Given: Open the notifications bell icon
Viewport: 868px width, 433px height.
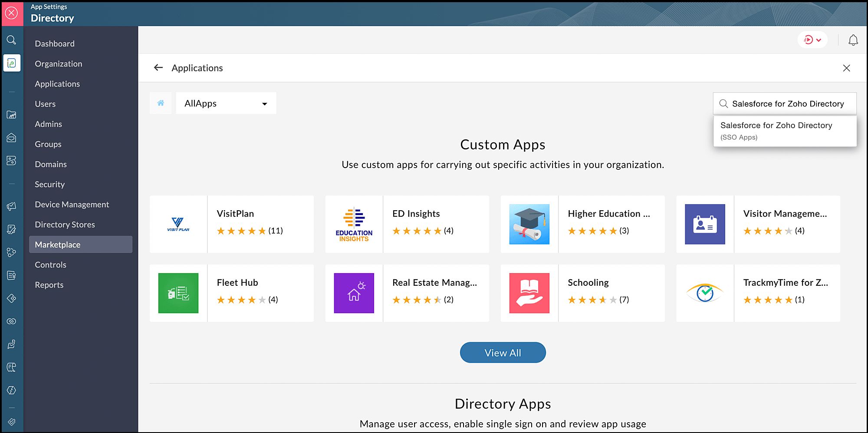Looking at the screenshot, I should click(853, 40).
